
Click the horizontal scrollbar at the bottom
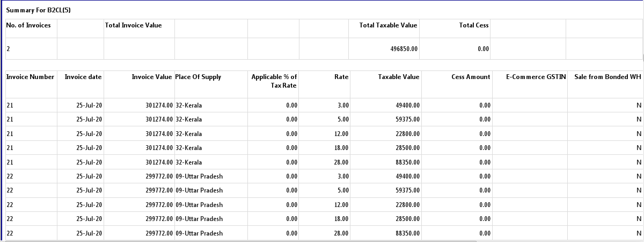click(241, 241)
